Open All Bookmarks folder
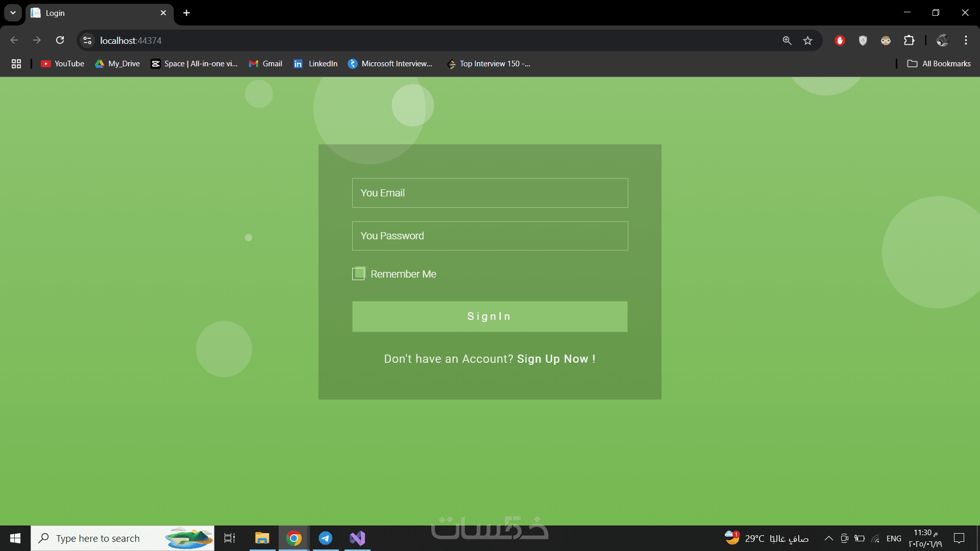 point(939,64)
